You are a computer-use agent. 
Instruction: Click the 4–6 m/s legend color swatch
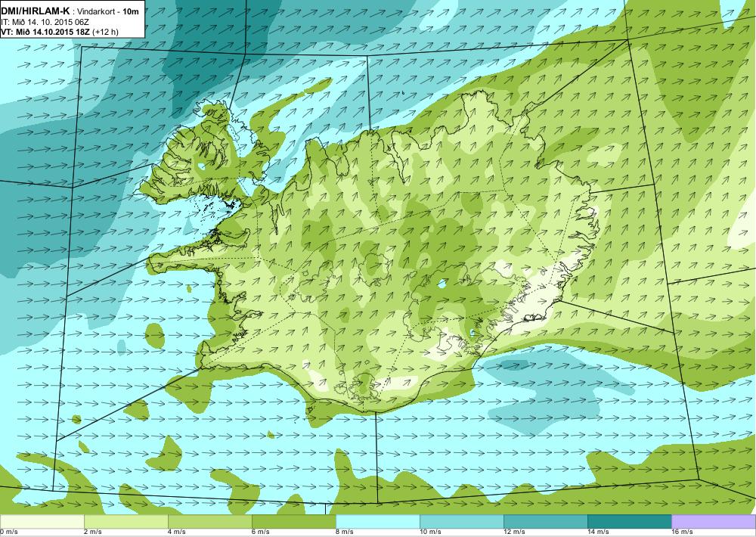(x=209, y=522)
